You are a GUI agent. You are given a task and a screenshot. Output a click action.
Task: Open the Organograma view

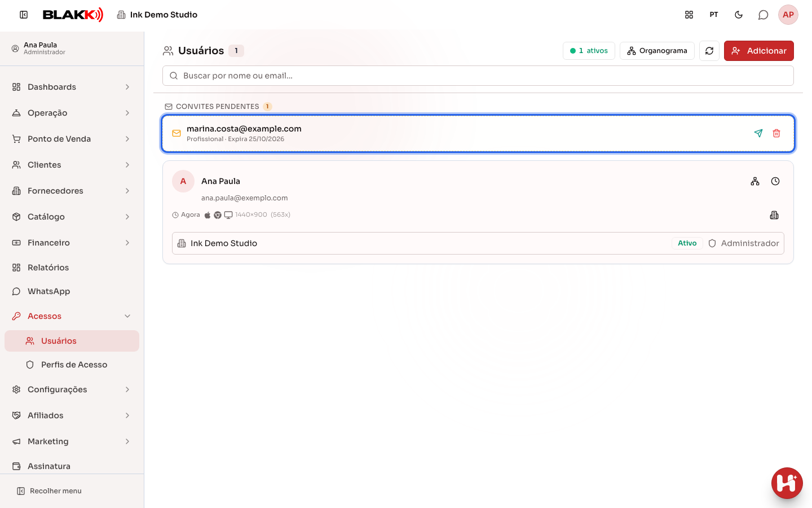coord(657,51)
